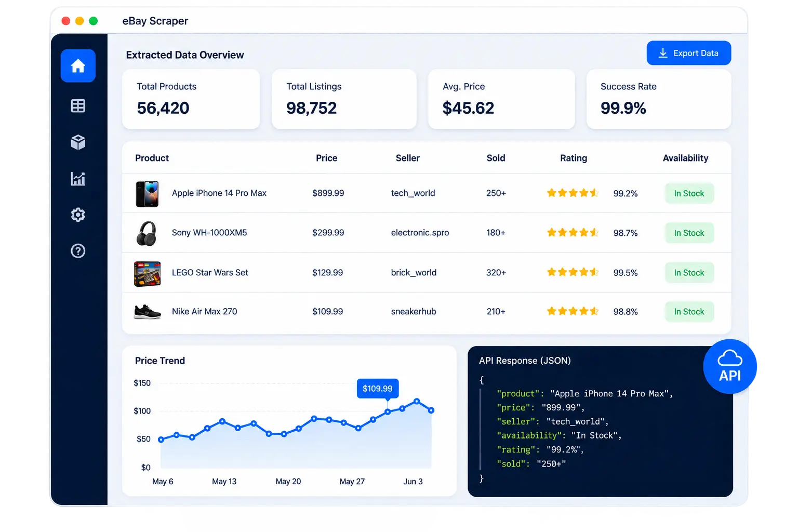798x532 pixels.
Task: Sort by the Price column header
Action: [327, 158]
